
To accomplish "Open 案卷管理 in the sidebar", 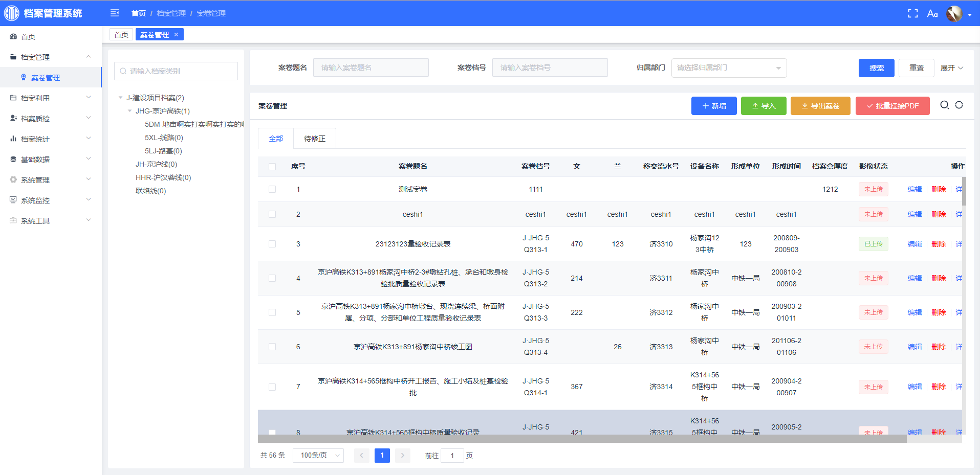I will click(51, 77).
